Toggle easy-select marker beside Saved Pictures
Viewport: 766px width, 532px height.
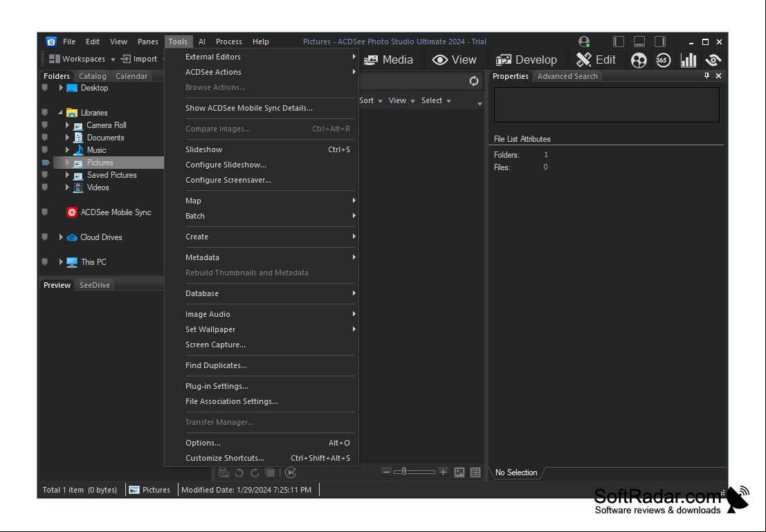coord(45,175)
